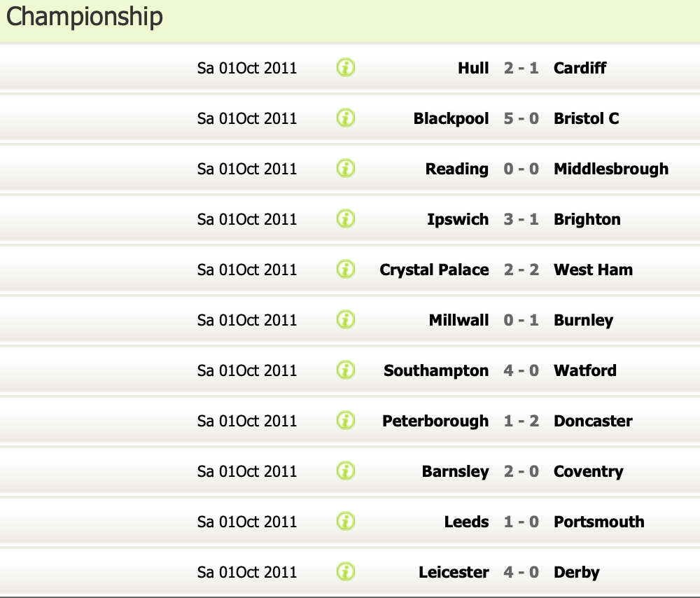Click the West Ham team name

point(593,270)
